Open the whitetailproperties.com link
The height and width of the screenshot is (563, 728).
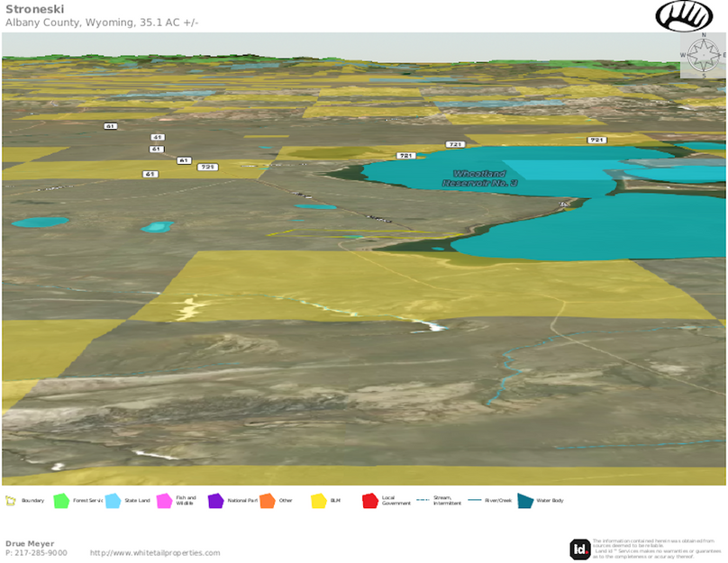(154, 553)
